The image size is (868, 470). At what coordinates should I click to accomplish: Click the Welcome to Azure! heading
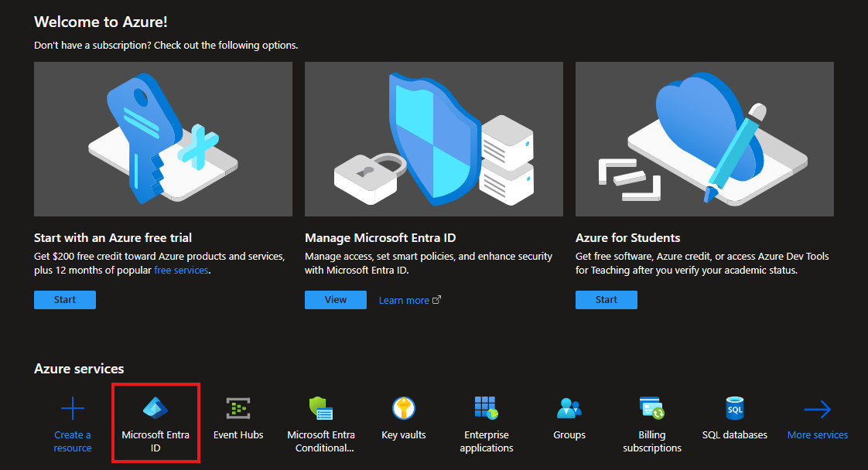click(x=101, y=22)
